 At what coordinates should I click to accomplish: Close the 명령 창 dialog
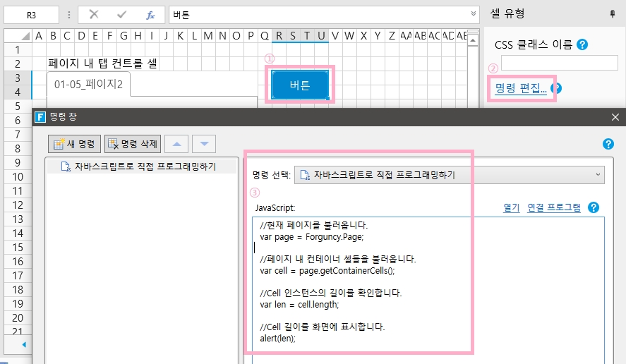tap(615, 117)
